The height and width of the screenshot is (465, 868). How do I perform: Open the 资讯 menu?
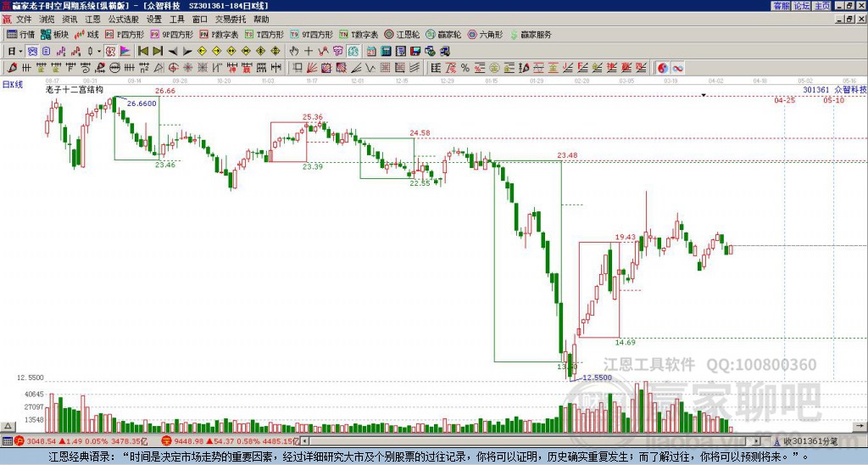(70, 20)
